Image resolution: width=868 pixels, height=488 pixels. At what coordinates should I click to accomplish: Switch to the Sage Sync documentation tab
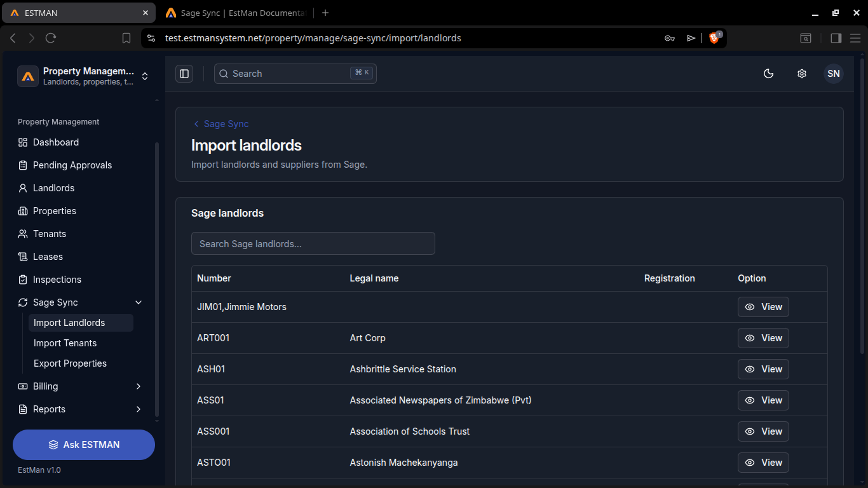pyautogui.click(x=236, y=13)
